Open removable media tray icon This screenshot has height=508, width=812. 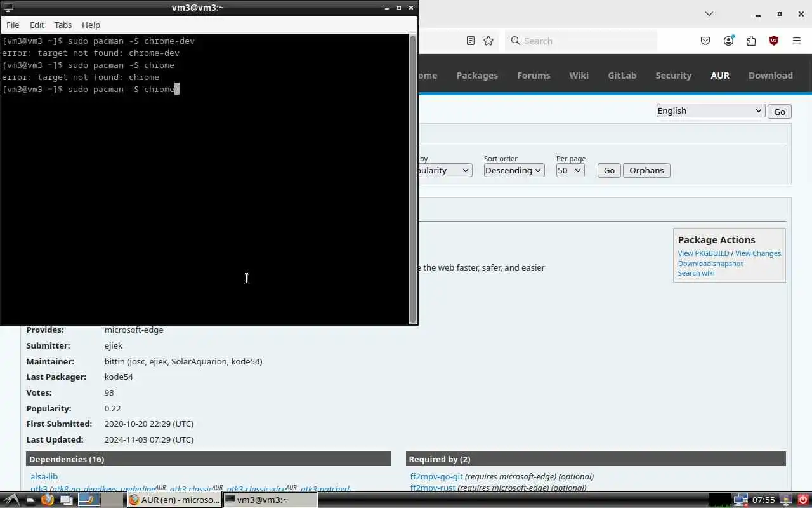(785, 500)
